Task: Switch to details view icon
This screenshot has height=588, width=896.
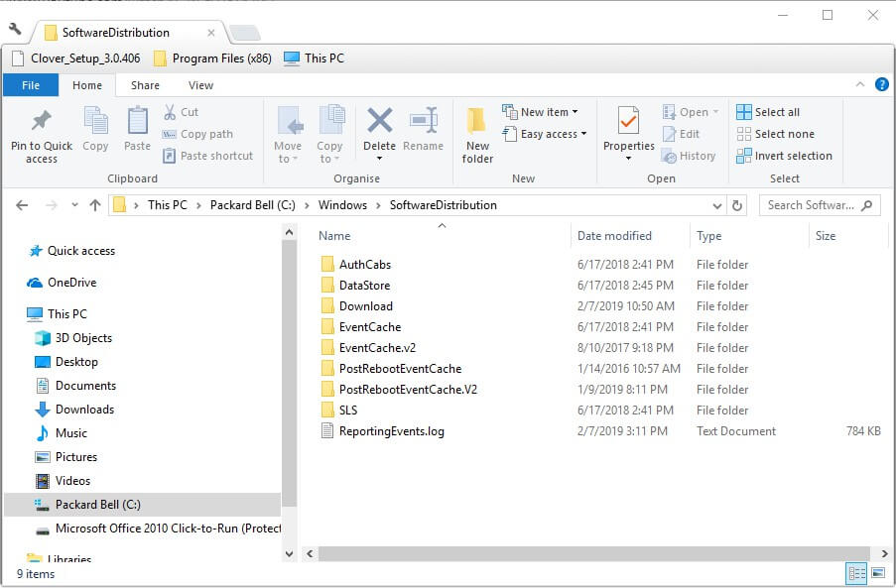Action: pyautogui.click(x=856, y=573)
